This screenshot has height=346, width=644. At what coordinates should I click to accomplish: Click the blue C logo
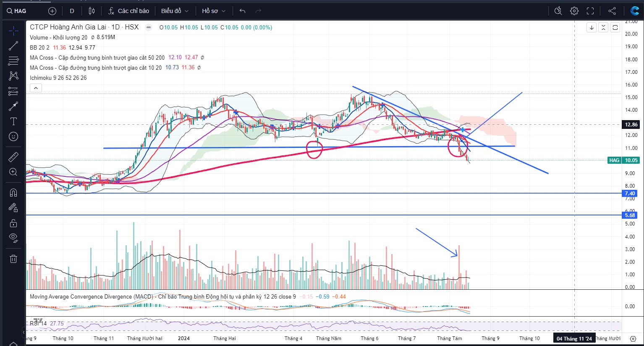tap(634, 11)
